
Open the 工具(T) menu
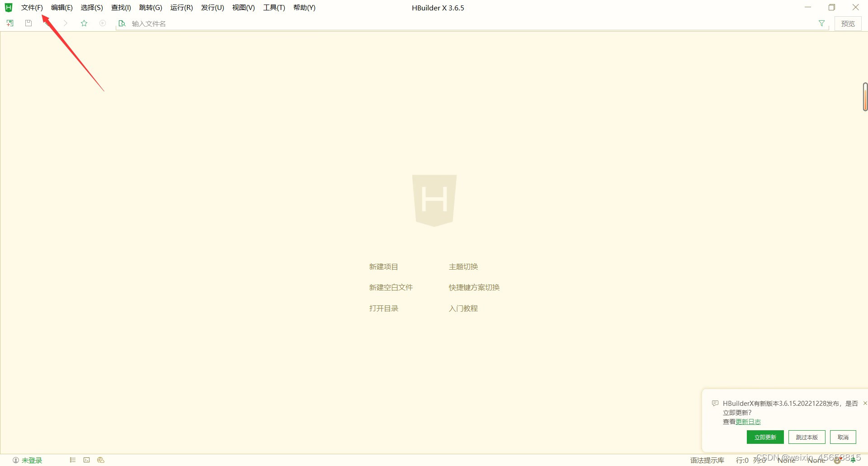coord(274,8)
